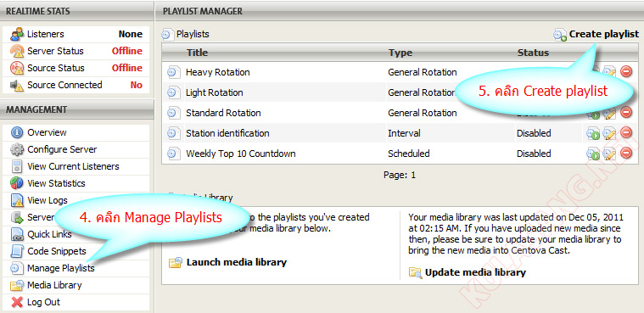Viewport: 644px width, 313px height.
Task: Click Disabled status in Station identification row
Action: (534, 133)
